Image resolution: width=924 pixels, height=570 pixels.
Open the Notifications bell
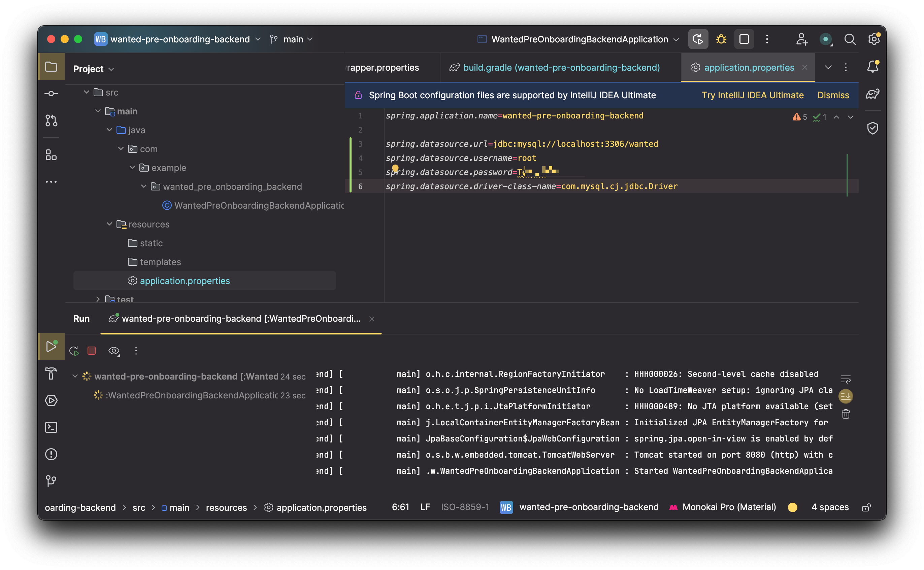873,67
